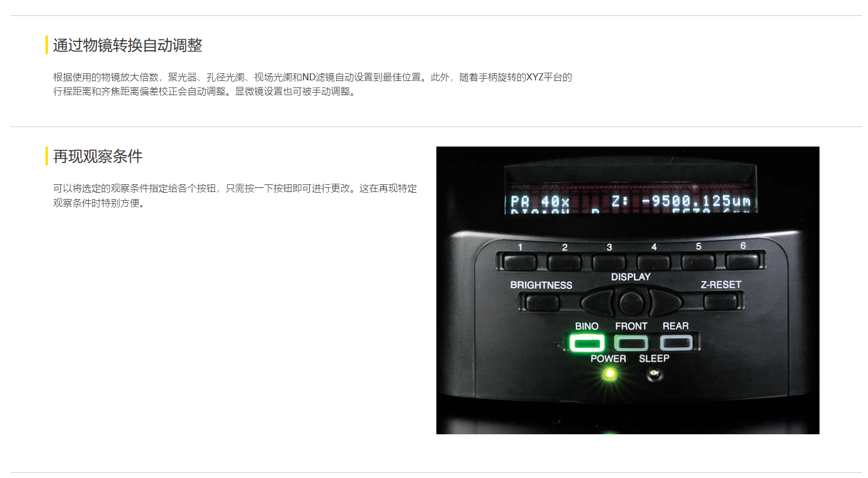This screenshot has height=478, width=868.
Task: Toggle the green BINO port button
Action: 587,343
